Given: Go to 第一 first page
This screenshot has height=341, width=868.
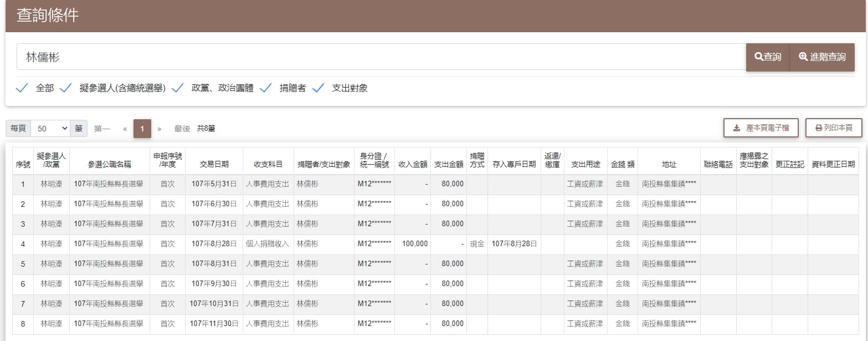Looking at the screenshot, I should coord(102,129).
